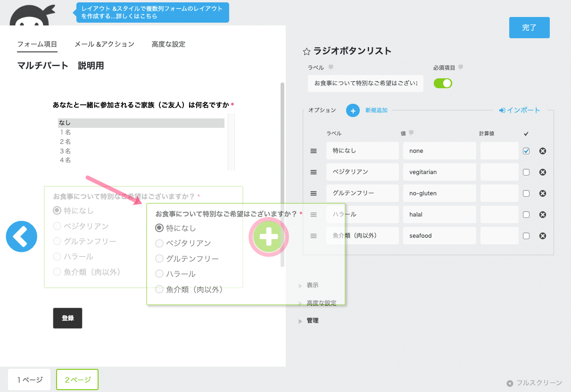Expand the 管理 section

[x=312, y=321]
